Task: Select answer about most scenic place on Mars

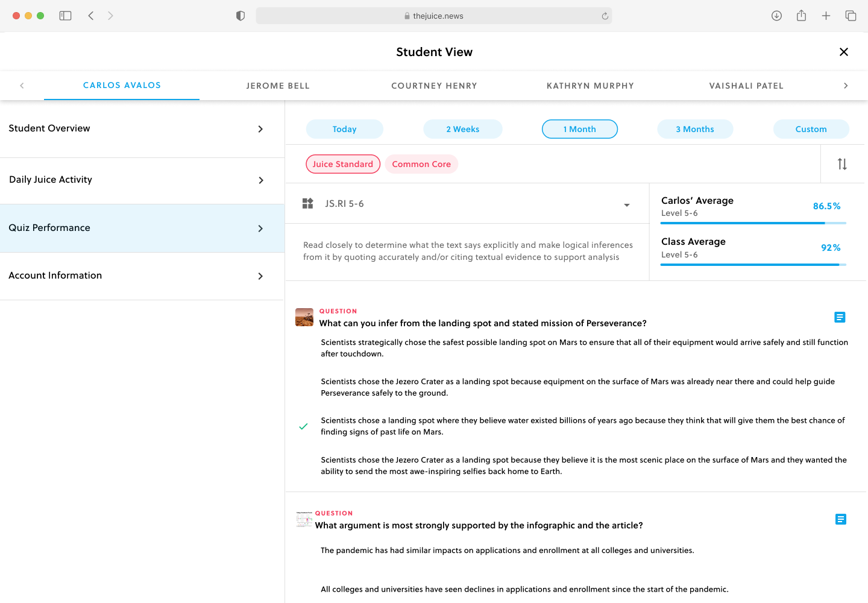Action: 583,466
